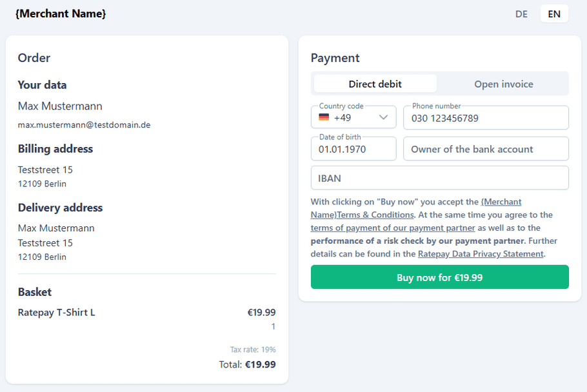Click the Payment section heading
Viewport: 587px width, 392px height.
335,58
